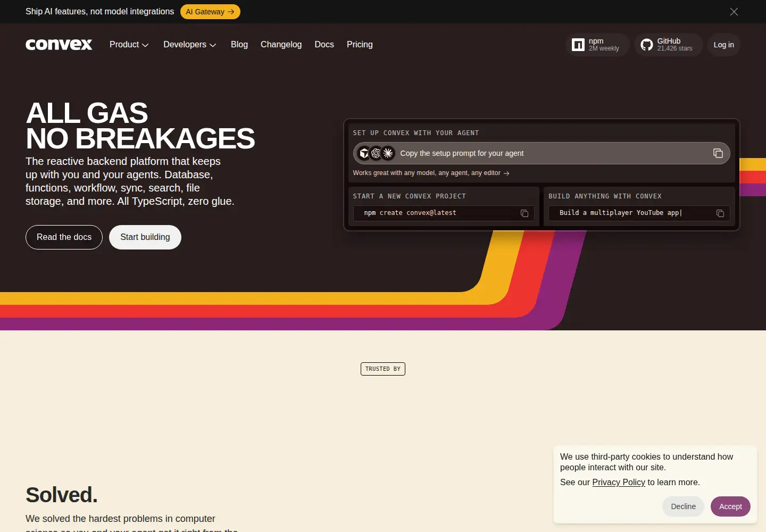The image size is (766, 532).
Task: Copy the agent setup prompt via copy icon
Action: [718, 153]
